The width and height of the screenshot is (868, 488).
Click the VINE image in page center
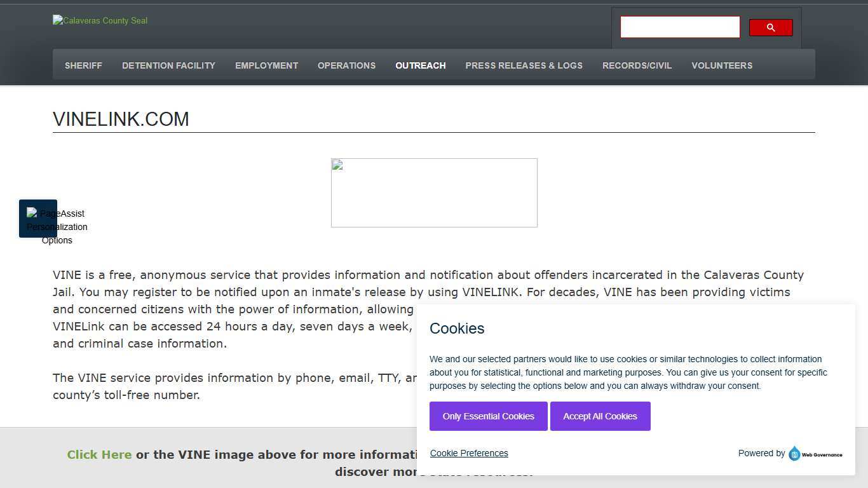coord(434,193)
